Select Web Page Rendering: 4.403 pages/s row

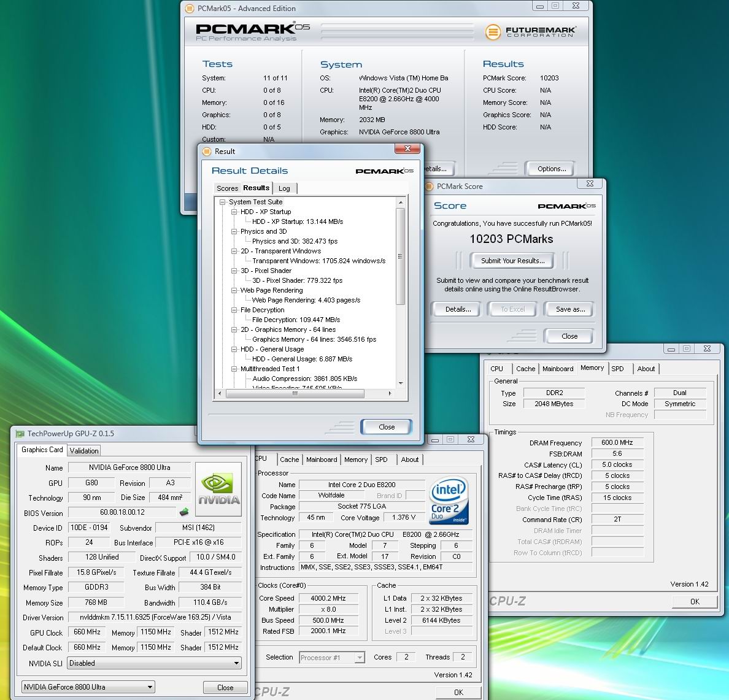[x=306, y=300]
